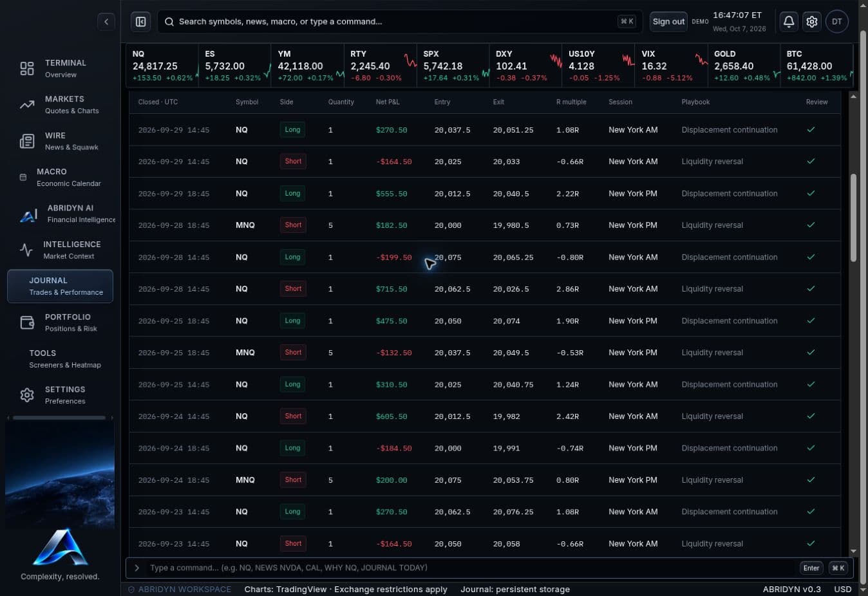This screenshot has width=868, height=596.
Task: Select the NQ ticker tile
Action: [162, 65]
